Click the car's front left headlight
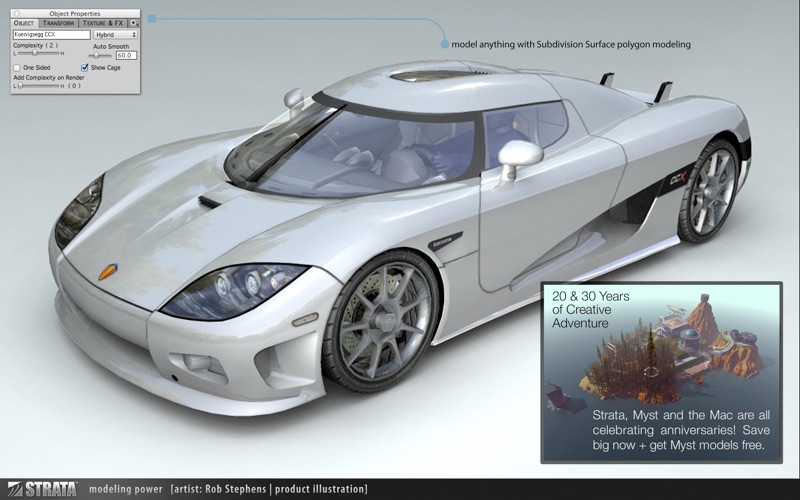 tap(232, 288)
